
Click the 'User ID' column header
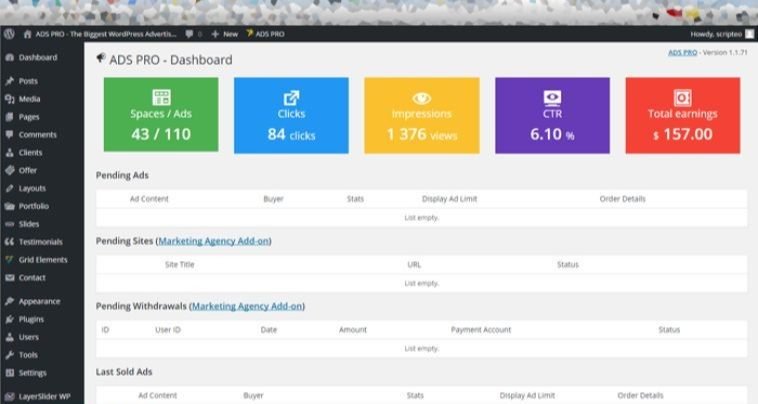tap(168, 330)
